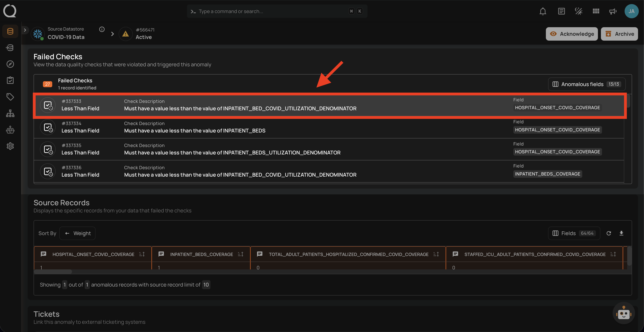Open the chat assistant robot button

pos(624,313)
